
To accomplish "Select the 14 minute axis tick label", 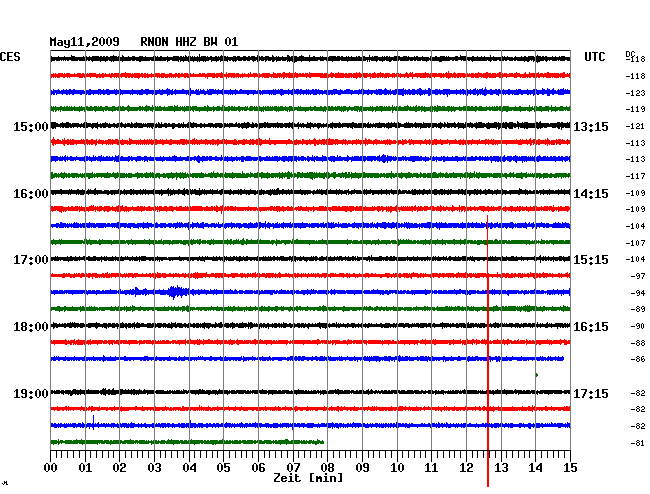I will (x=536, y=467).
